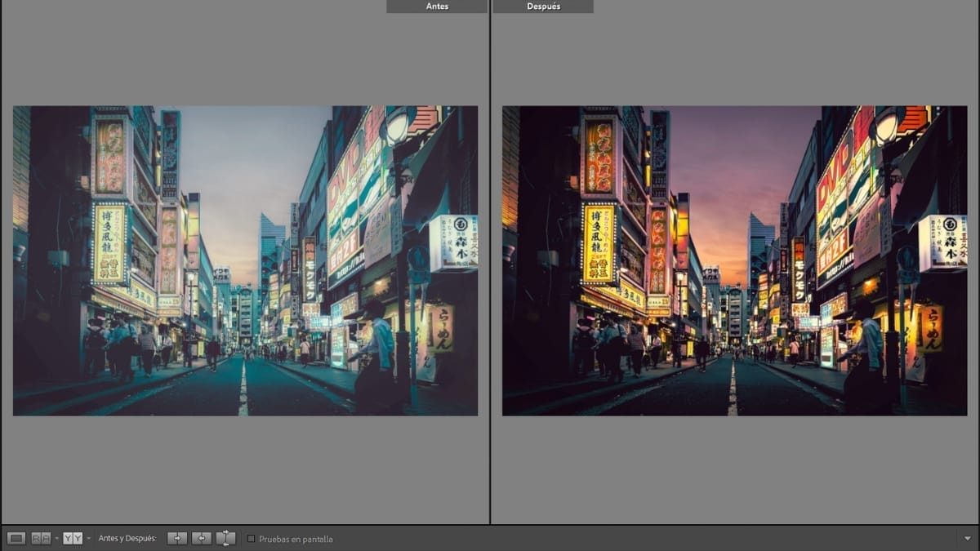
Task: Open dropdown arrow next to Y|Y icon
Action: point(88,539)
